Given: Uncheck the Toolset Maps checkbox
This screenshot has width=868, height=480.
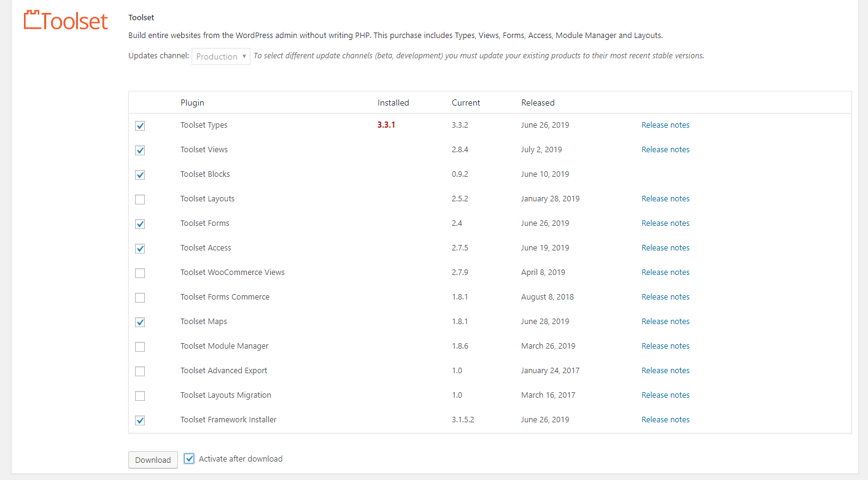Looking at the screenshot, I should 140,322.
